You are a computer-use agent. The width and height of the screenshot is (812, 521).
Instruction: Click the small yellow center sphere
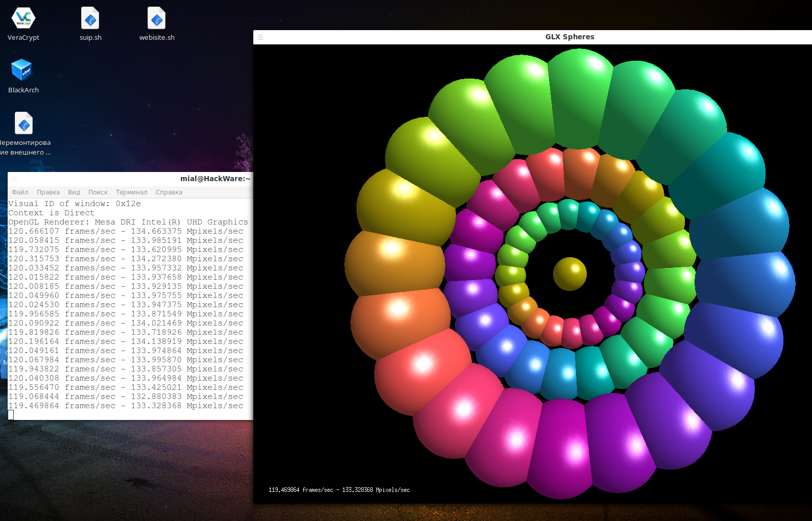coord(569,274)
